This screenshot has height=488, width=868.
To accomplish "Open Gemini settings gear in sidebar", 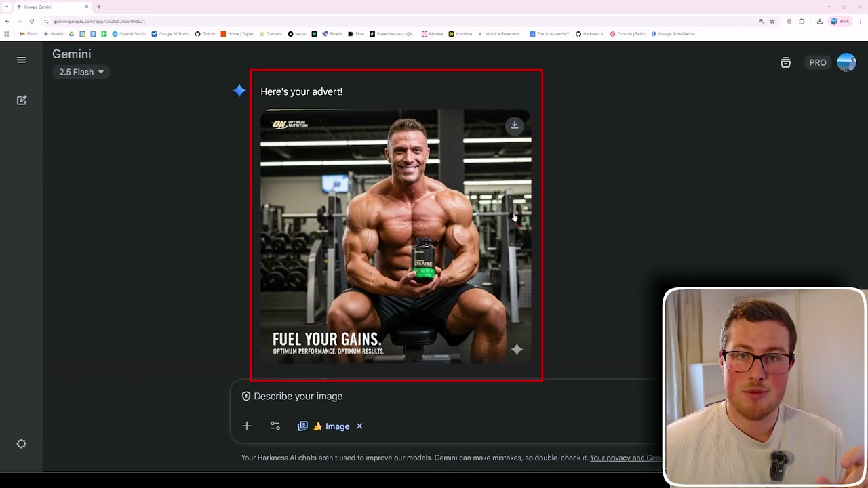I will click(21, 444).
